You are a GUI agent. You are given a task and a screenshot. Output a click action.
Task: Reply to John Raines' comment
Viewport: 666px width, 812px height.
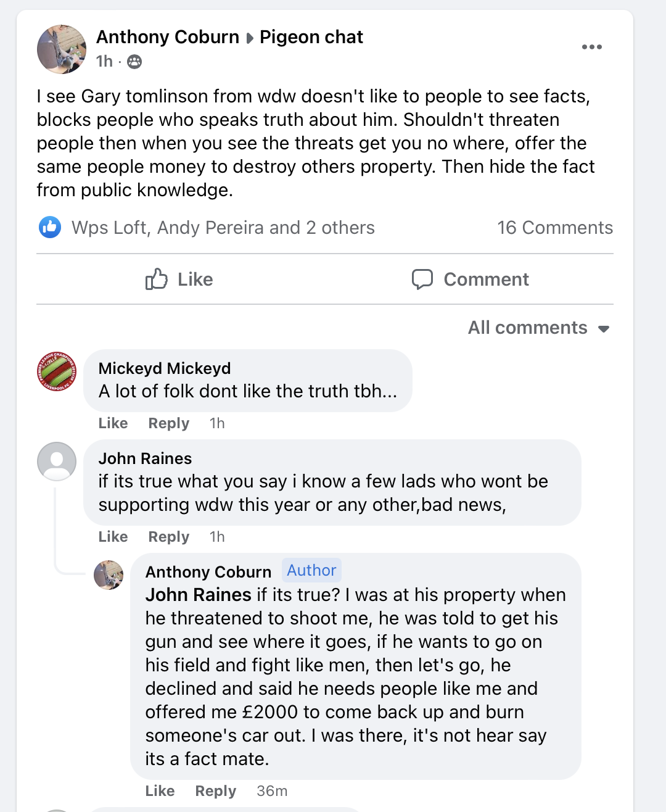click(168, 537)
